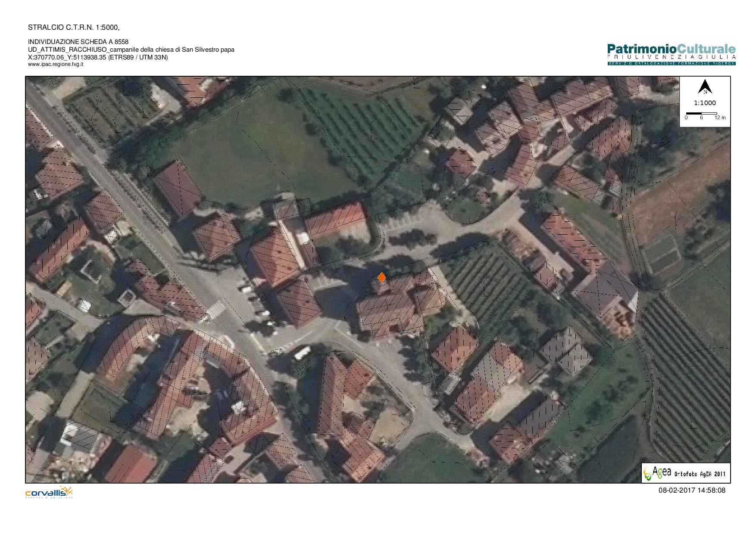Click the Ortofoto AgEA 2011 label
The width and height of the screenshot is (756, 534).
(699, 474)
